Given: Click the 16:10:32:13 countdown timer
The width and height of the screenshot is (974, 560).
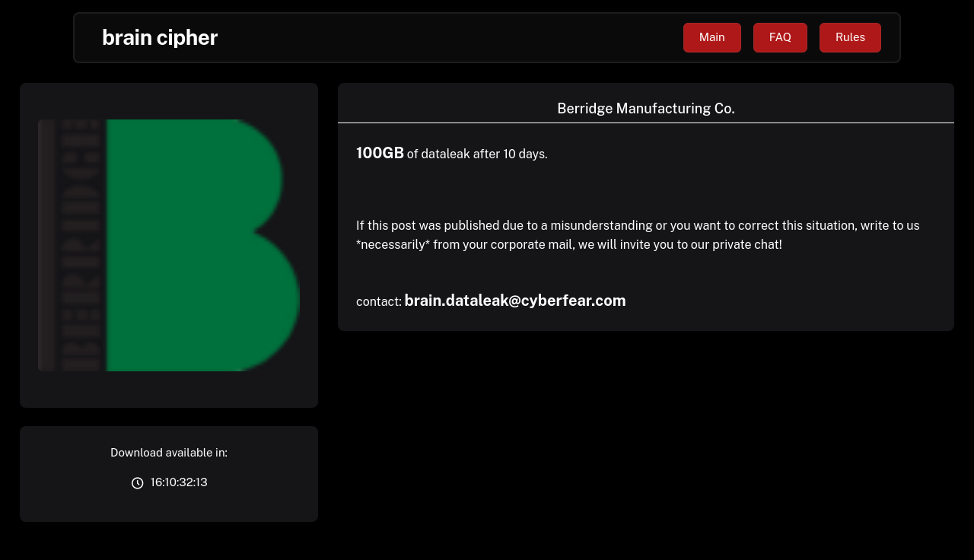Looking at the screenshot, I should pyautogui.click(x=179, y=482).
